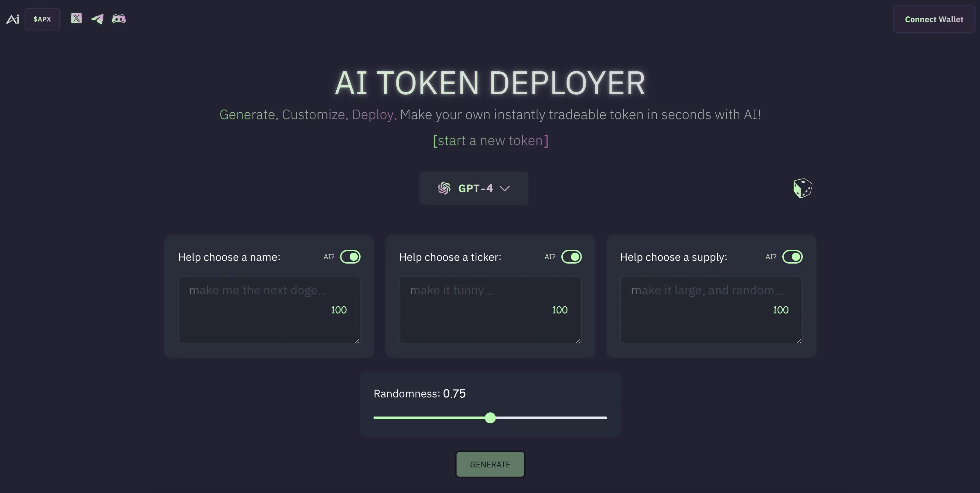Image resolution: width=980 pixels, height=493 pixels.
Task: Click the resize handle on the supply textarea
Action: pyautogui.click(x=799, y=341)
